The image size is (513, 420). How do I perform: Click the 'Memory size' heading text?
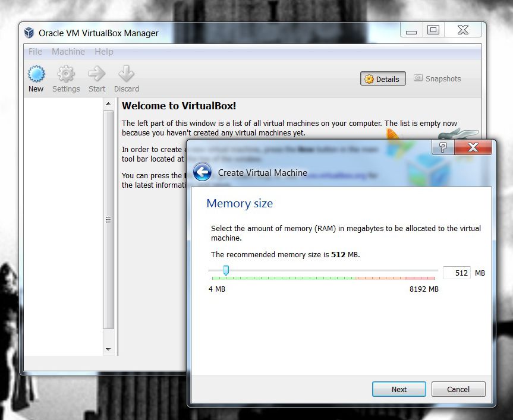click(240, 203)
